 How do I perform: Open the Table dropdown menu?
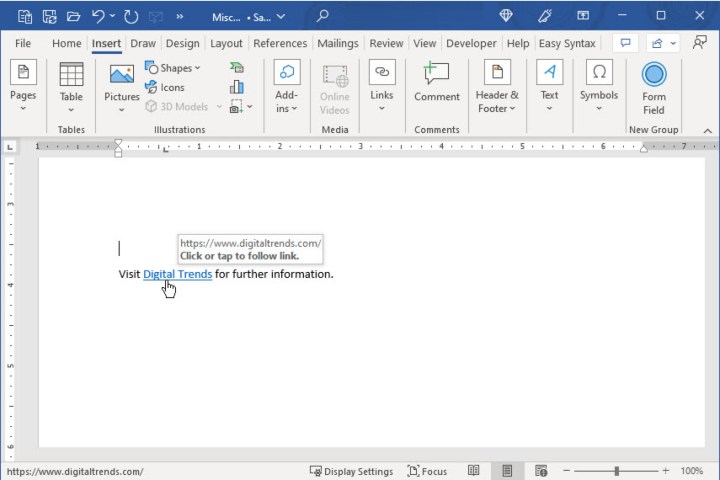pos(71,86)
